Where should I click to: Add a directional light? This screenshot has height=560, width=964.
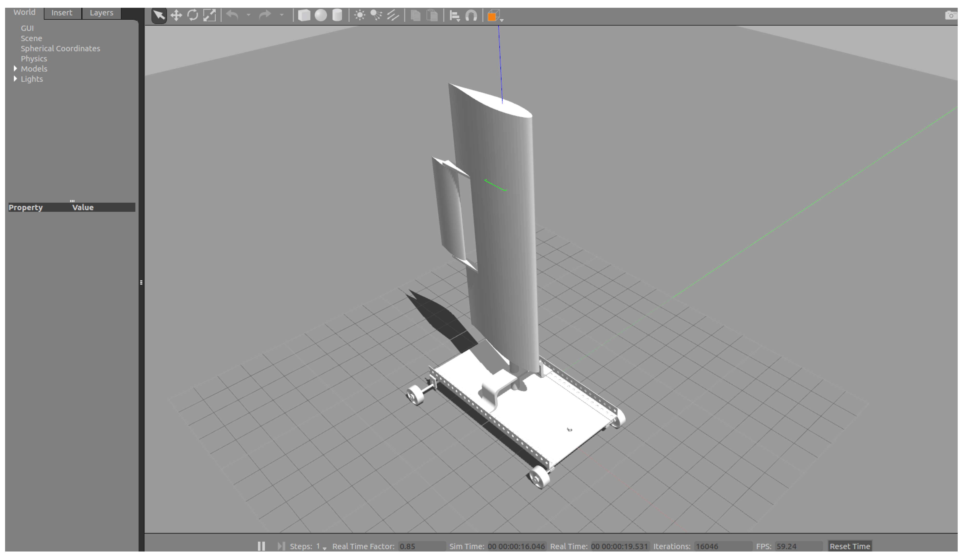point(393,16)
